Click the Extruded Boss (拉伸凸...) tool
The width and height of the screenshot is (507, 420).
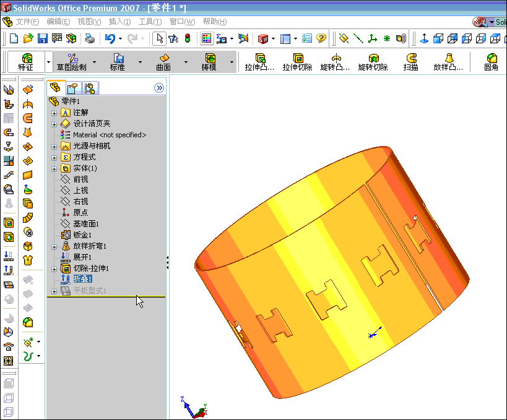259,62
